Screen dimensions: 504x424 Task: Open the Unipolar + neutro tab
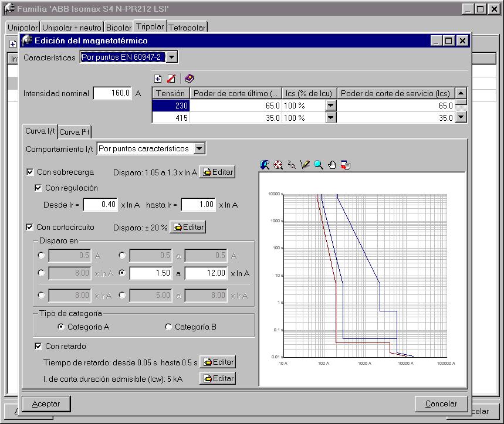72,28
